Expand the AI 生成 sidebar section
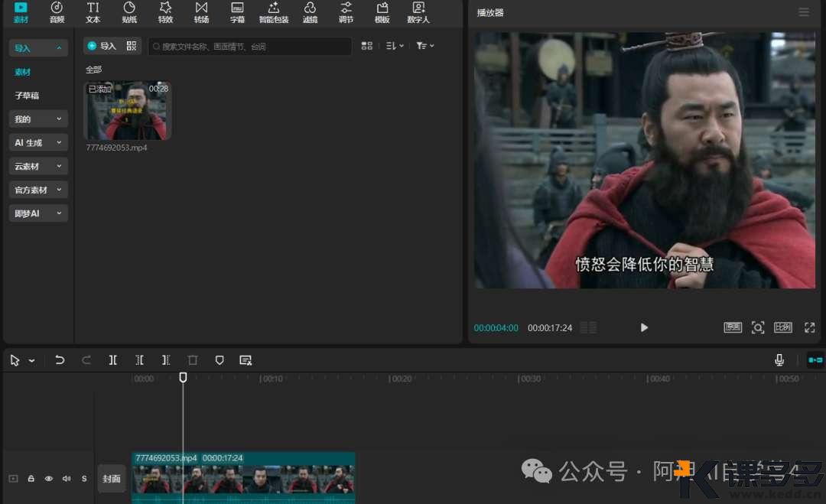Image resolution: width=826 pixels, height=504 pixels. pyautogui.click(x=38, y=142)
